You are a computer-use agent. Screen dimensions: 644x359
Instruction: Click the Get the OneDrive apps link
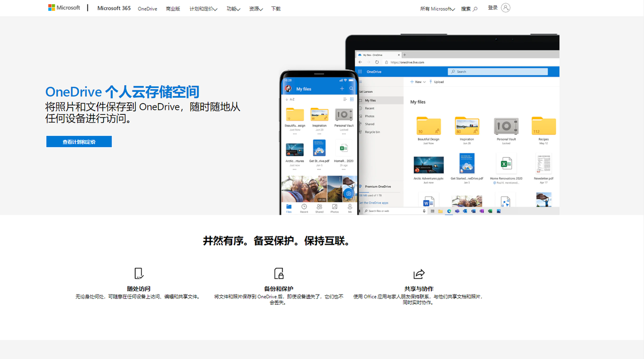pyautogui.click(x=374, y=203)
